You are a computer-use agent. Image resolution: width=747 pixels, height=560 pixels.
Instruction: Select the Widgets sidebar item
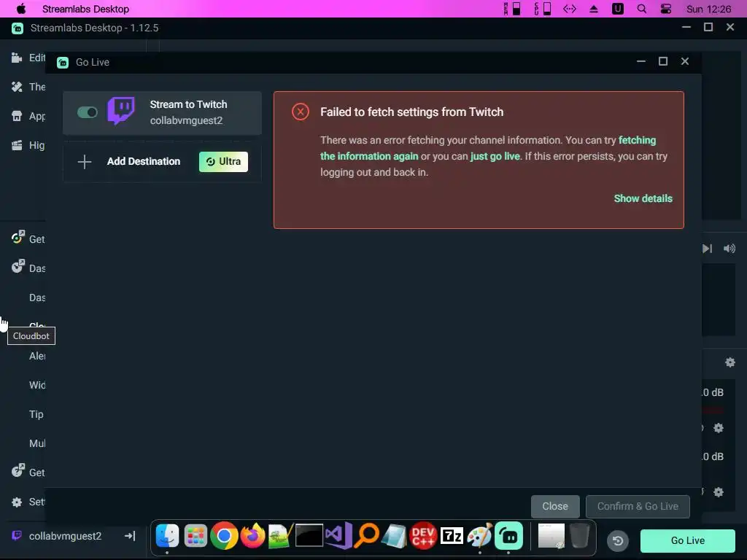pos(36,385)
